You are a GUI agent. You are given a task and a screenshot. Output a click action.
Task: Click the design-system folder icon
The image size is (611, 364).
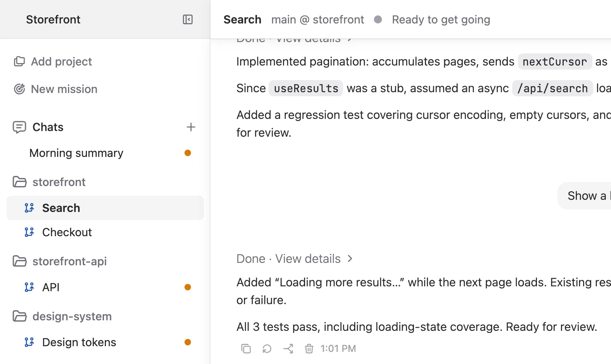19,316
